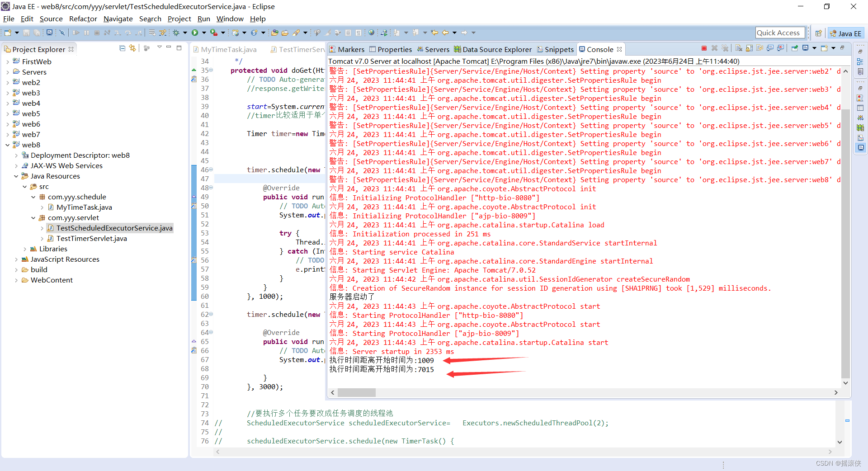Open the Run dropdown arrow

pos(204,33)
